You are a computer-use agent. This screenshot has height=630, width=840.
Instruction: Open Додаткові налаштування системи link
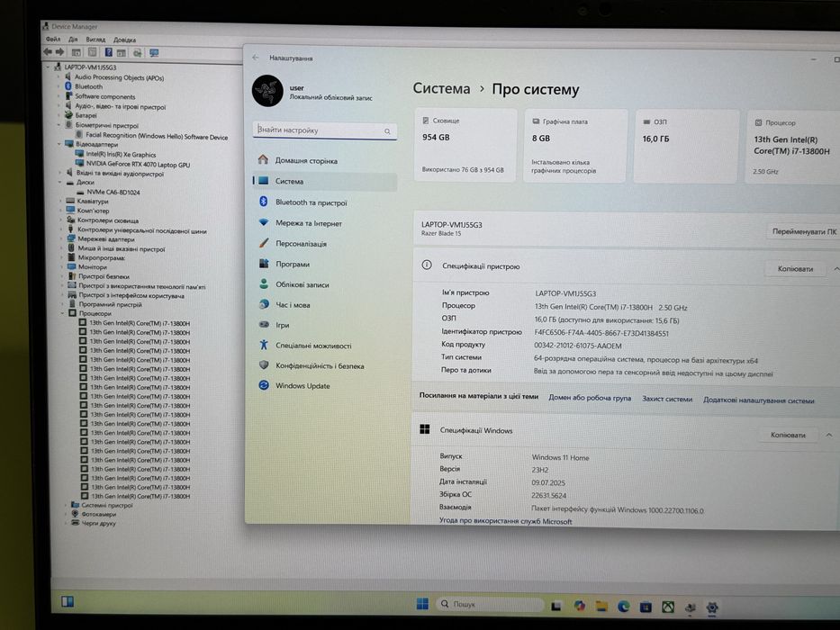tap(759, 400)
